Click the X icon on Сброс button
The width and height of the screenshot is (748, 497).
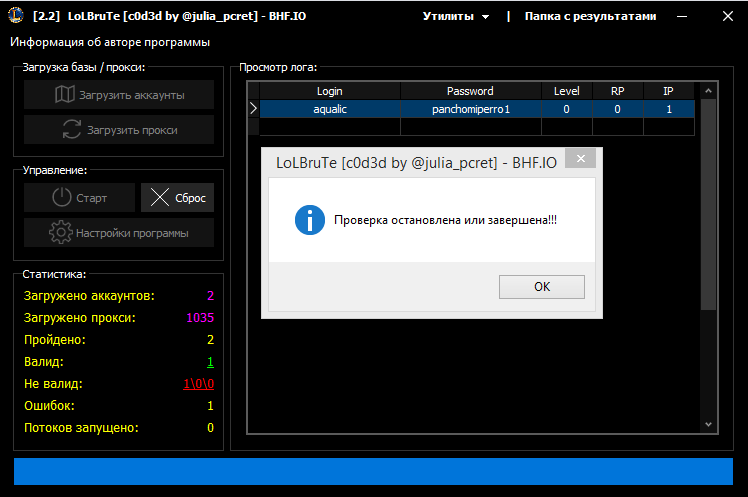pos(160,198)
